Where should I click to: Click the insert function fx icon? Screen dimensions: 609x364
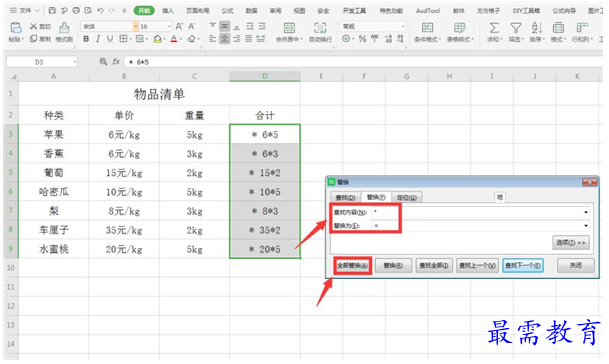pyautogui.click(x=116, y=61)
